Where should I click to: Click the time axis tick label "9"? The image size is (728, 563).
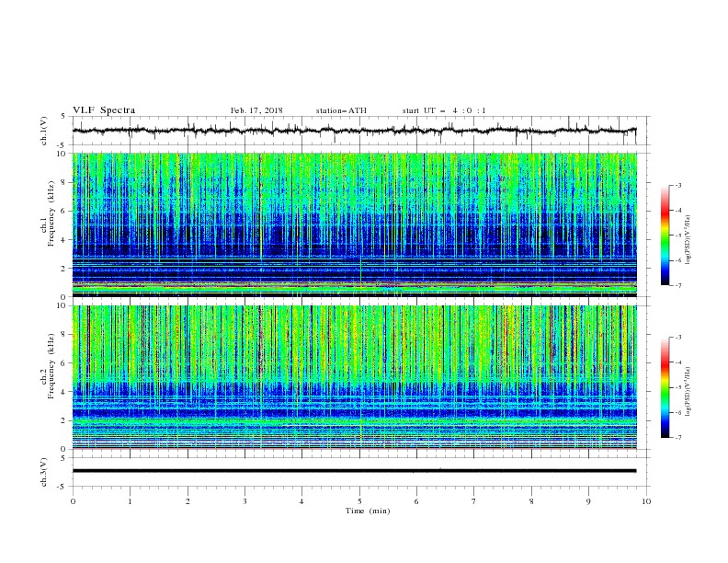click(588, 501)
